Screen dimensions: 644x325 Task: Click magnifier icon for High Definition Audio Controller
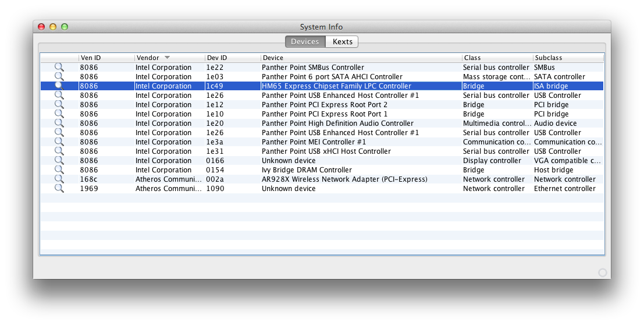point(59,123)
